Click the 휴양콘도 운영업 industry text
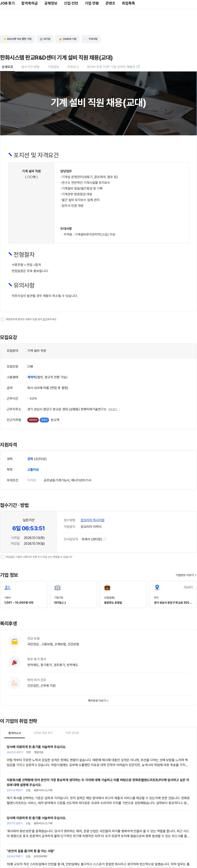This screenshot has height=868, width=197. [113, 603]
